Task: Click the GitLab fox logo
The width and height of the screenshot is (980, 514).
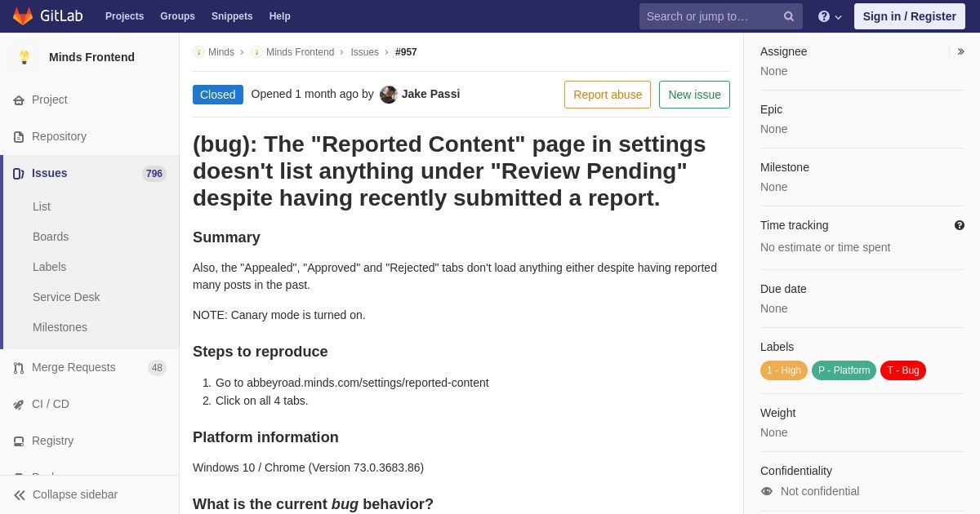Action: coord(23,16)
